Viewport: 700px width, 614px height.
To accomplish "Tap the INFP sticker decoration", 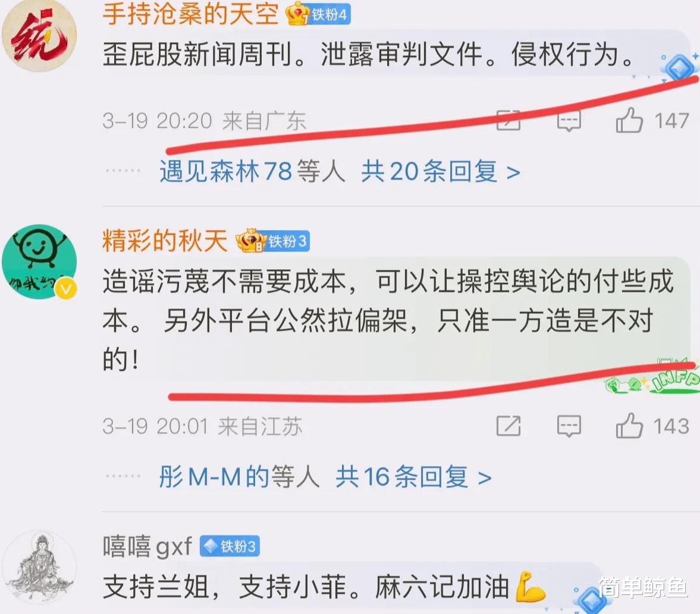I will pyautogui.click(x=652, y=377).
